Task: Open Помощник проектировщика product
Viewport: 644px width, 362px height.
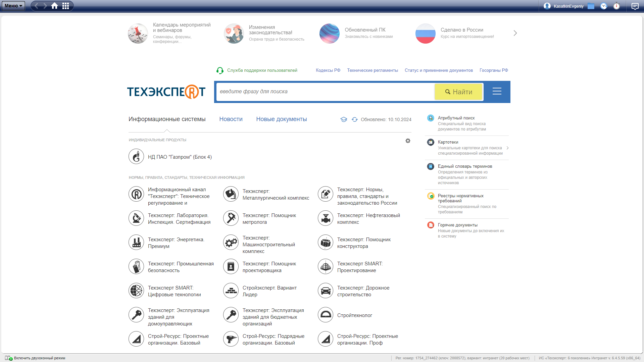Action: [x=260, y=267]
